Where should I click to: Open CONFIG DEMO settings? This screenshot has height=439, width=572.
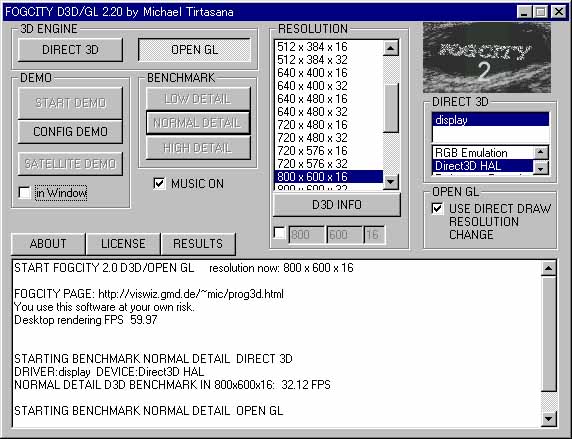(70, 131)
